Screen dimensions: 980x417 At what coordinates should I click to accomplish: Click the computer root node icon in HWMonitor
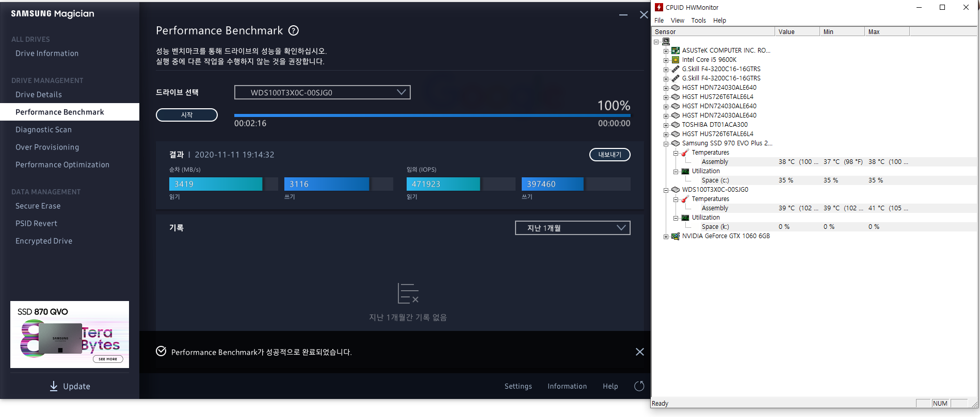pyautogui.click(x=666, y=41)
